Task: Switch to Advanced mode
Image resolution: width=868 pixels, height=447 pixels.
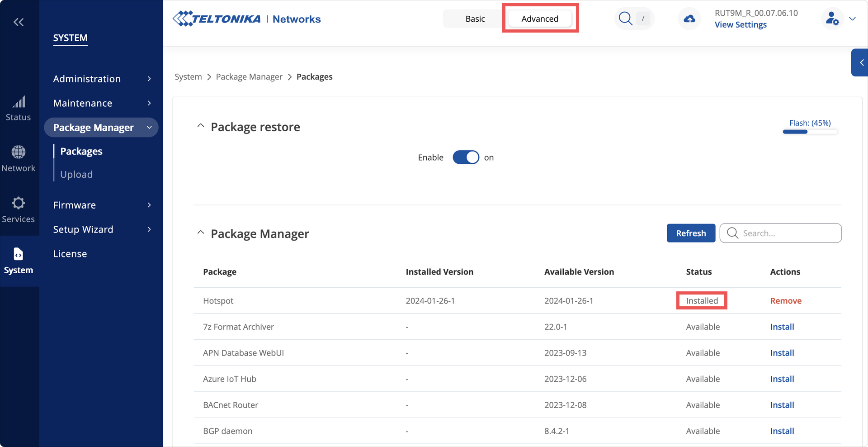Action: pyautogui.click(x=540, y=19)
